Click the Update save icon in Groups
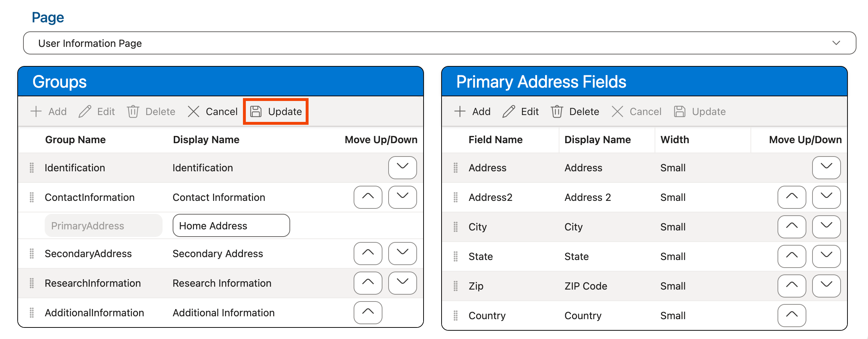The width and height of the screenshot is (868, 339). pyautogui.click(x=256, y=111)
